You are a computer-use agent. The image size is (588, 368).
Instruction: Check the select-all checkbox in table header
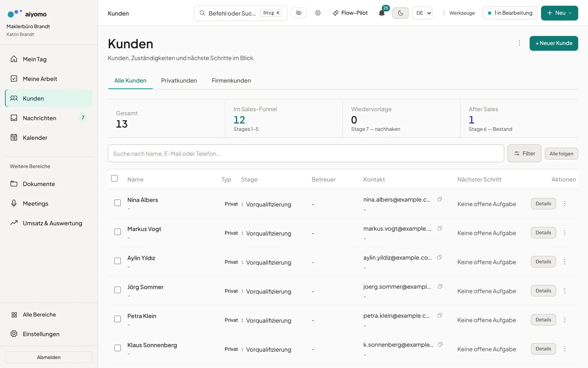114,178
